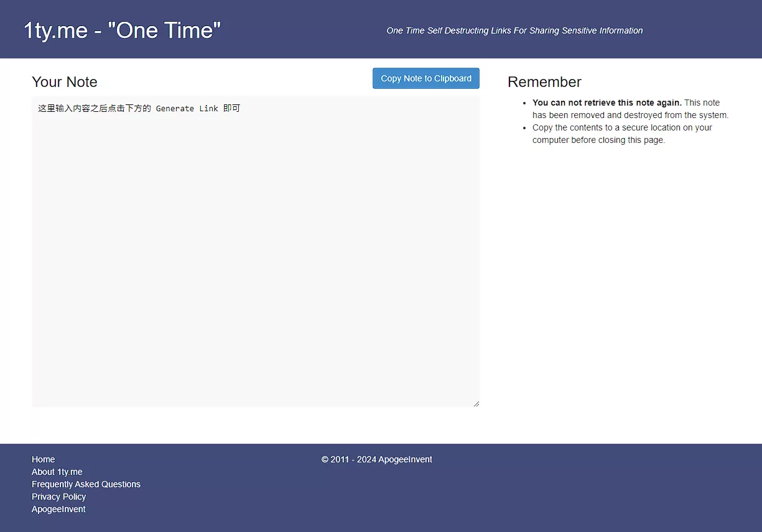Click the Copy Note to Clipboard button
This screenshot has height=532, width=762.
click(425, 78)
